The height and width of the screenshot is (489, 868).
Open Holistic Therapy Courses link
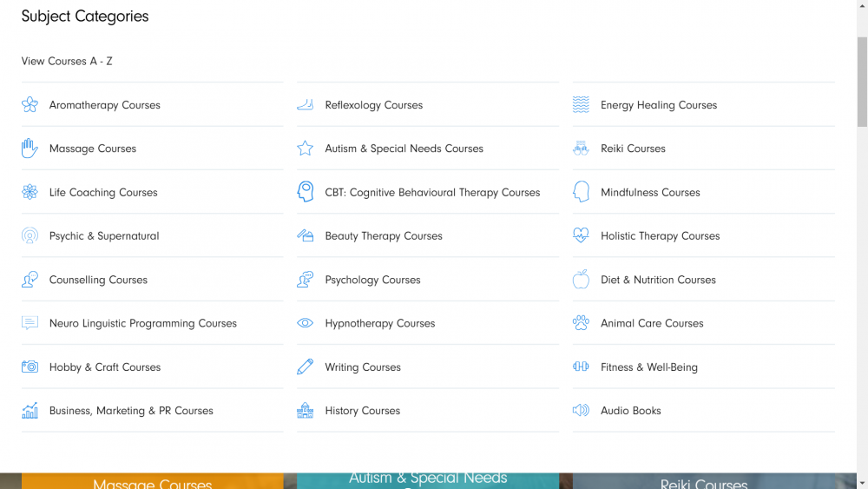point(660,236)
